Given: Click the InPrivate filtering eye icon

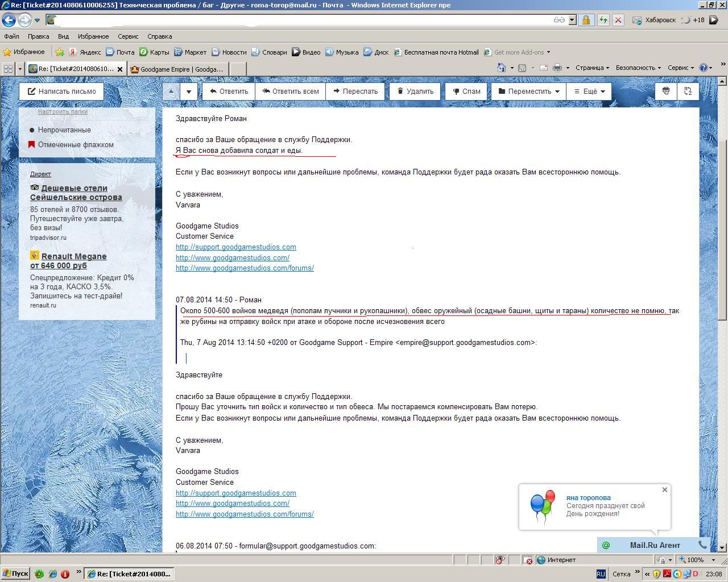Looking at the screenshot, I should [x=500, y=560].
